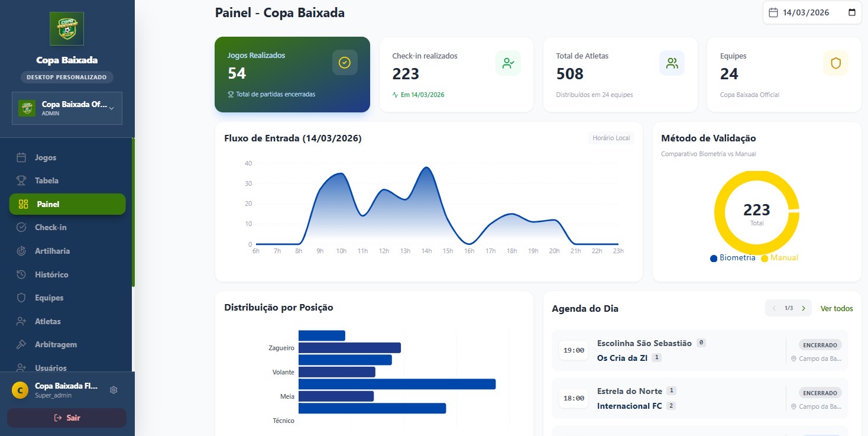Image resolution: width=868 pixels, height=436 pixels.
Task: Open the Tabela menu item
Action: pyautogui.click(x=67, y=180)
